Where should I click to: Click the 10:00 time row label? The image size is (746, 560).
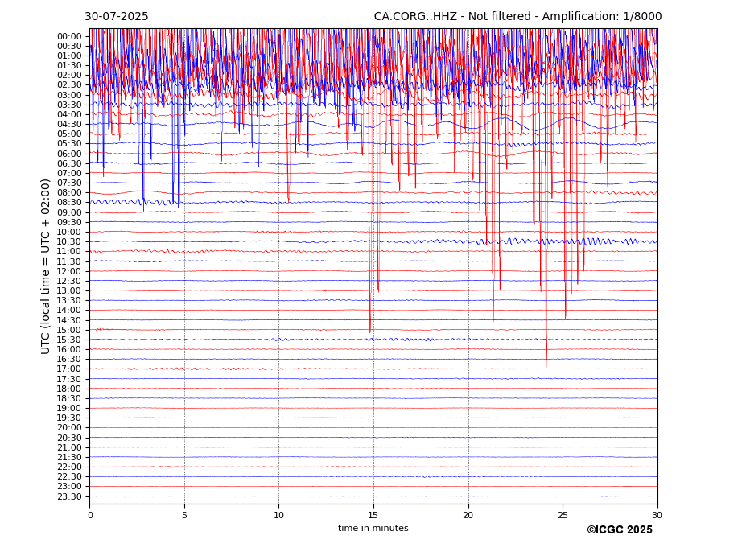pyautogui.click(x=69, y=233)
